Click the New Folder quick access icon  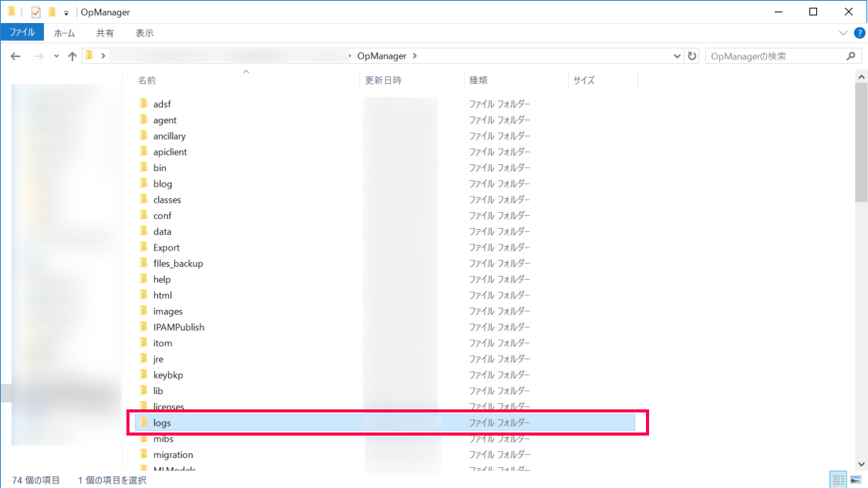(x=51, y=12)
